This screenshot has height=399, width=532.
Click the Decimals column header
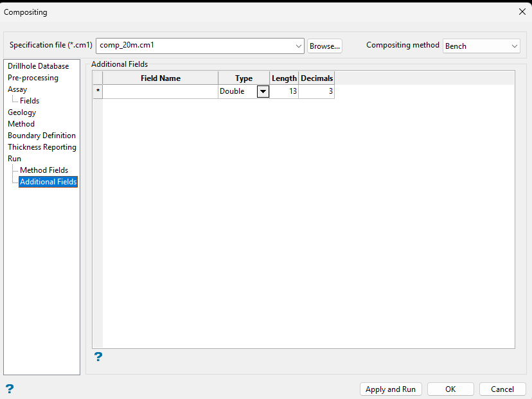(317, 78)
